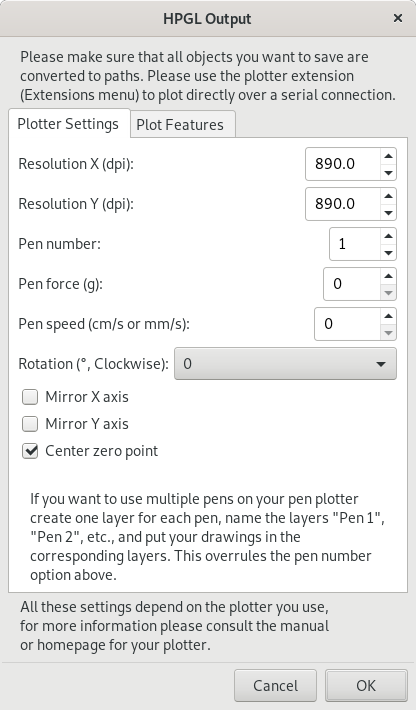Focus the Resolution Y value field
The height and width of the screenshot is (710, 416).
[x=343, y=204]
